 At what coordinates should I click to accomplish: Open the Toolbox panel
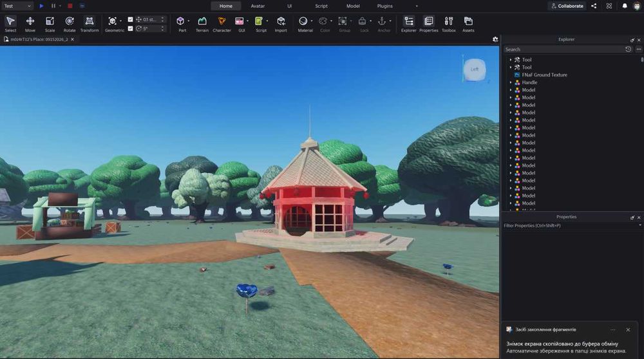click(448, 24)
